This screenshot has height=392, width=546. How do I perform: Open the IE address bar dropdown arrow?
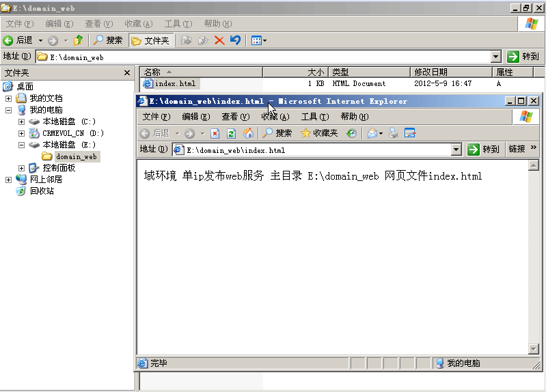(x=456, y=150)
